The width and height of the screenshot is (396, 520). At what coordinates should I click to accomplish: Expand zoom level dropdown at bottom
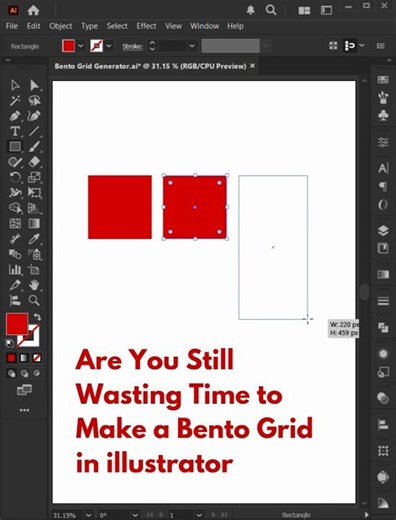click(x=88, y=515)
